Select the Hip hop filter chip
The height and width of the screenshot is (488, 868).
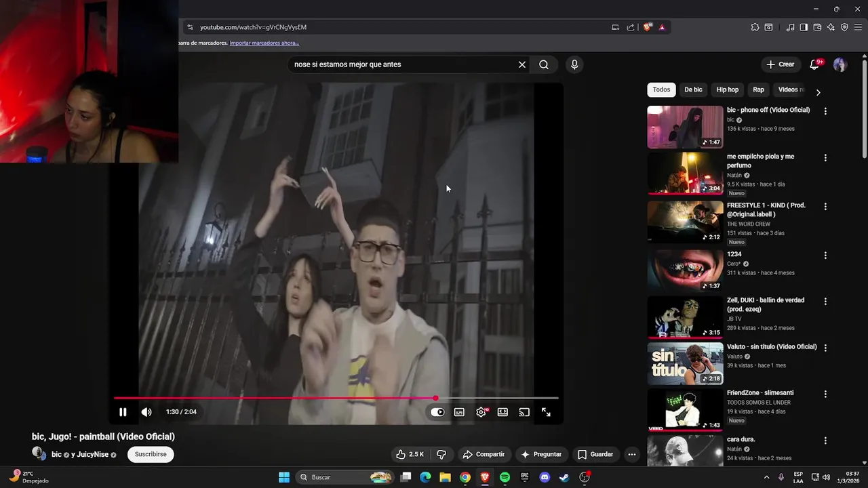tap(728, 89)
